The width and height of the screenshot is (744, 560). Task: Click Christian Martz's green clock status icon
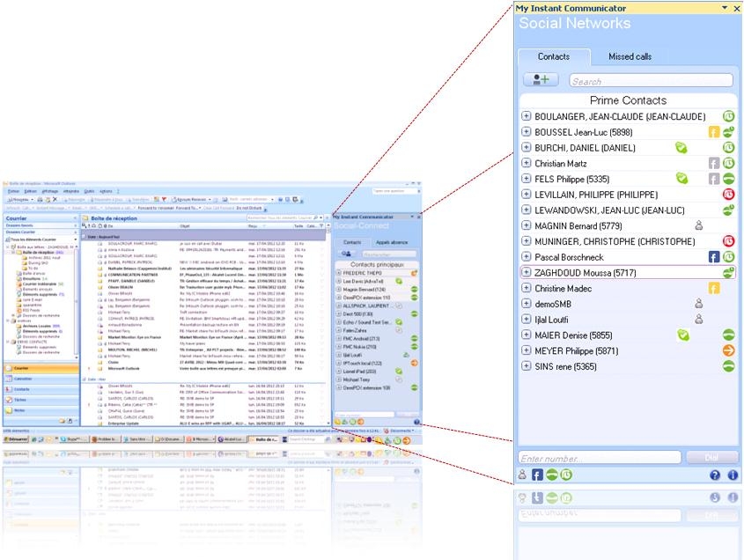pyautogui.click(x=729, y=163)
